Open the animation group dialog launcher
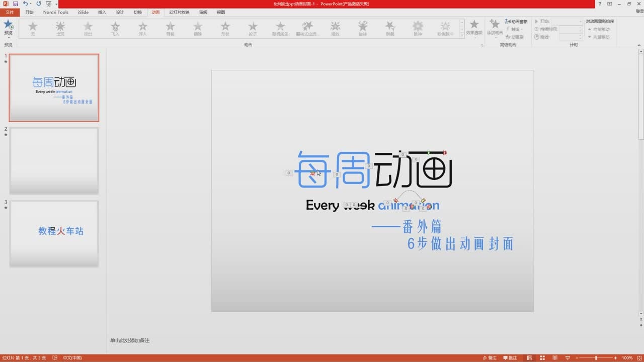This screenshot has height=362, width=644. (x=482, y=45)
